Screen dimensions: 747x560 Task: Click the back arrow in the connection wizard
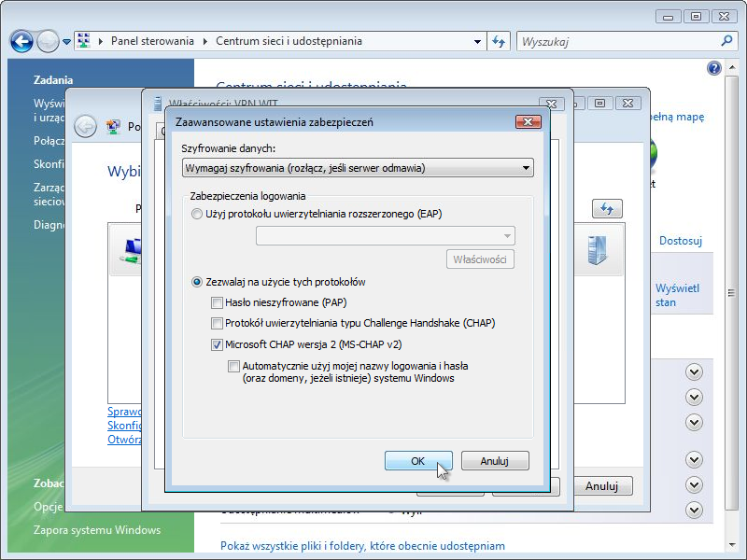coord(85,126)
